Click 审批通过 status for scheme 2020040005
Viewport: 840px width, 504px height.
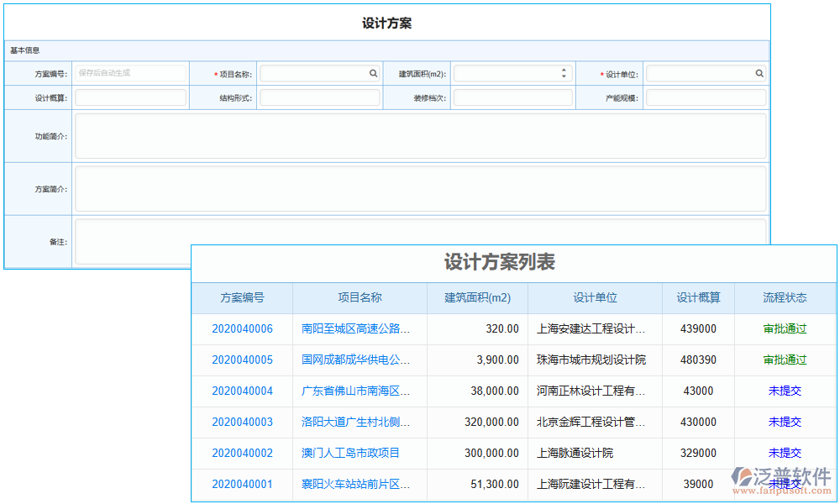pyautogui.click(x=785, y=360)
